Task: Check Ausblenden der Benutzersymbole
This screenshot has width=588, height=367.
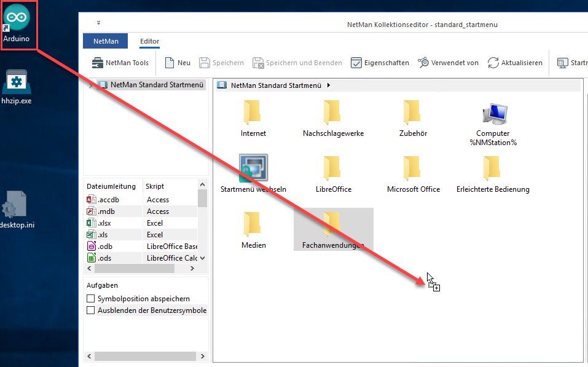Action: (x=90, y=310)
